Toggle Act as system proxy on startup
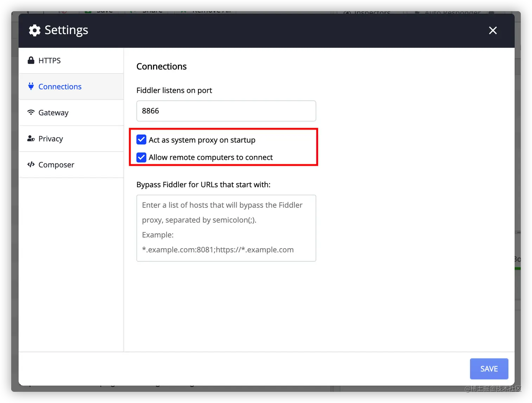Image resolution: width=532 pixels, height=403 pixels. tap(141, 140)
